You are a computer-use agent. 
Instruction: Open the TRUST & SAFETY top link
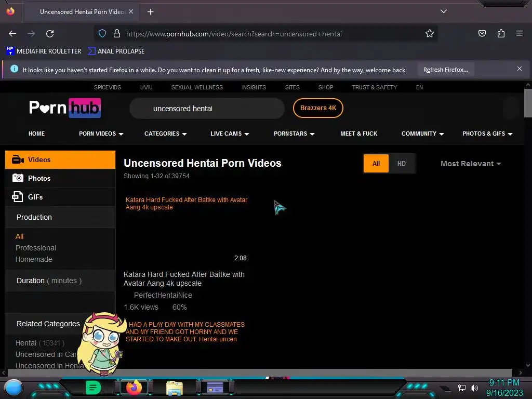[375, 87]
